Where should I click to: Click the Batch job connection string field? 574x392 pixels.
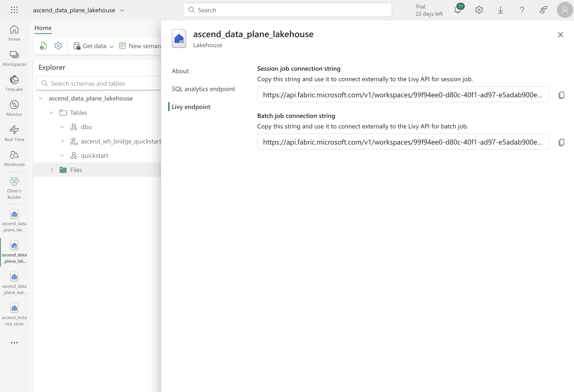[x=403, y=142]
